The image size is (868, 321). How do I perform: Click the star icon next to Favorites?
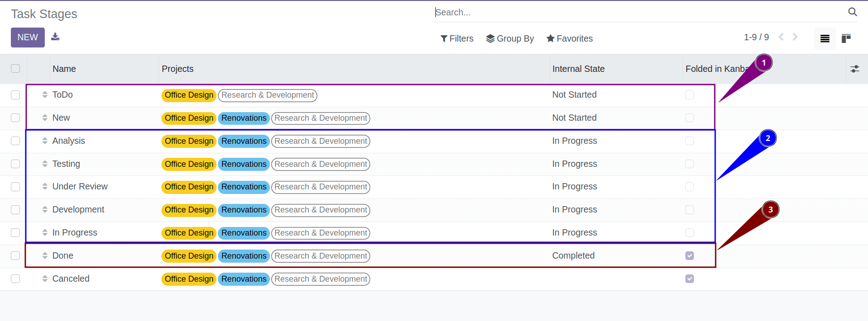tap(550, 38)
